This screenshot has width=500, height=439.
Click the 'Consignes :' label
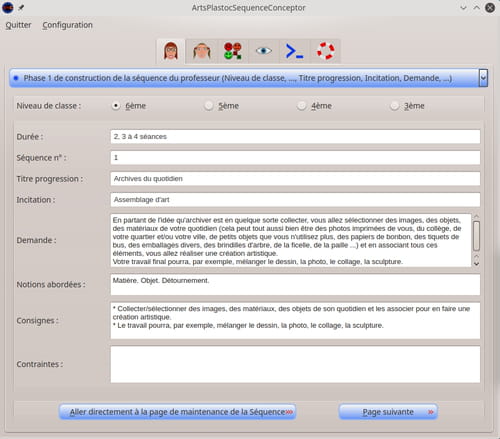point(37,321)
